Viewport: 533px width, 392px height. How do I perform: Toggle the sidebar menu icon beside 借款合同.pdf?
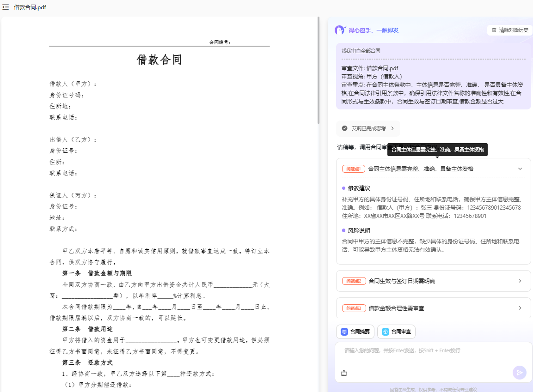coord(6,7)
